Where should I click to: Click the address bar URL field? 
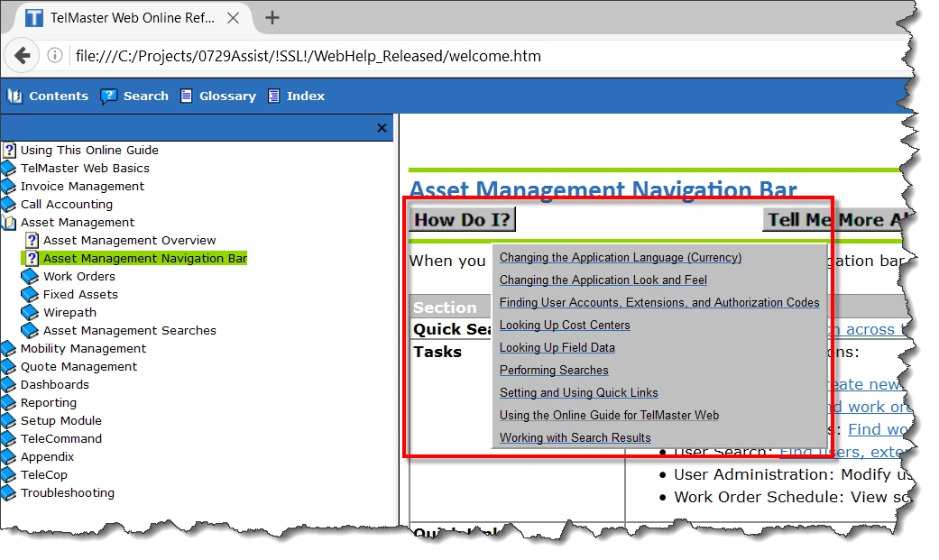coord(308,56)
